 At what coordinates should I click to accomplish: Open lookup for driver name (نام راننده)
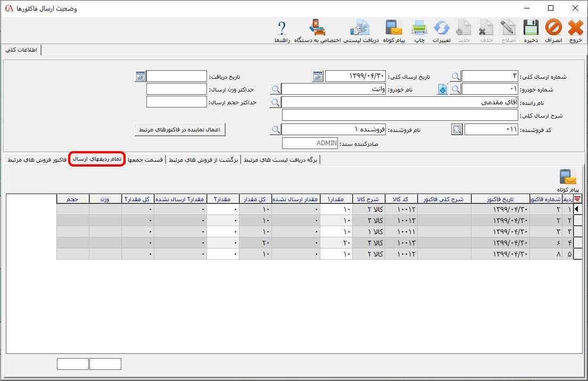point(275,102)
